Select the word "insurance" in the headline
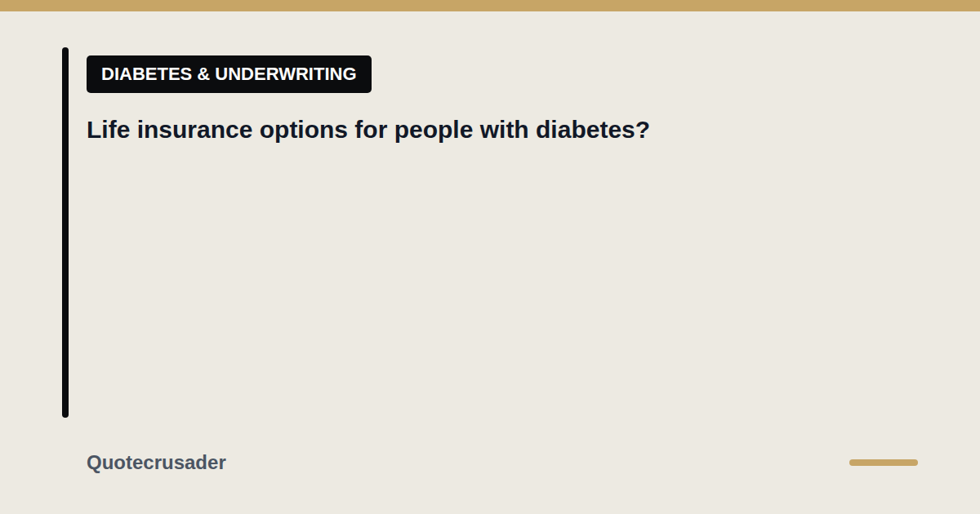The width and height of the screenshot is (980, 514). pyautogui.click(x=194, y=130)
